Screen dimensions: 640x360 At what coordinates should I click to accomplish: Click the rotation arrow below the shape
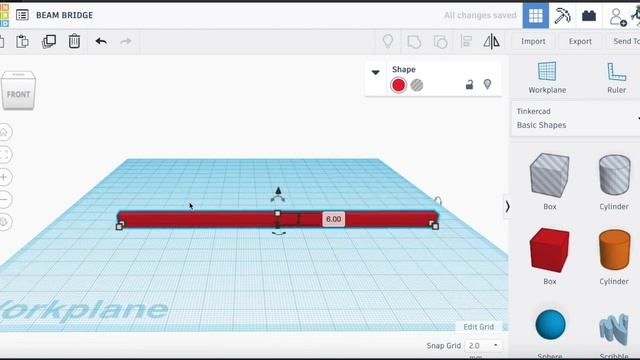coord(279,233)
